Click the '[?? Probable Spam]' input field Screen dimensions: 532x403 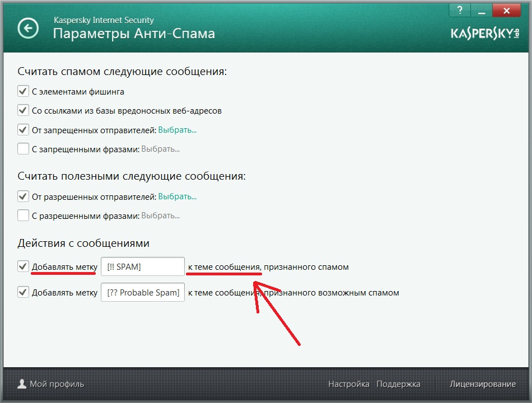[x=143, y=292]
